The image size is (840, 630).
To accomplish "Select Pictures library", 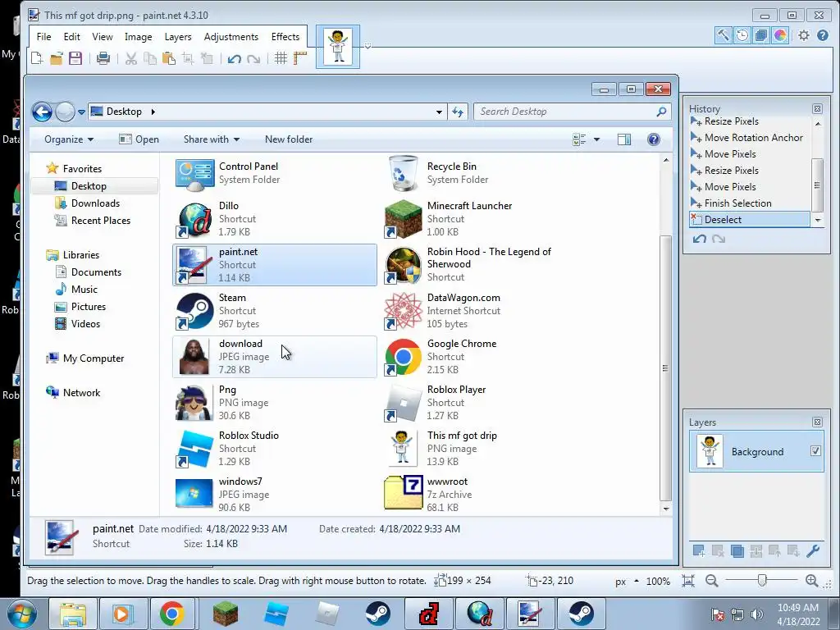I will click(x=89, y=307).
